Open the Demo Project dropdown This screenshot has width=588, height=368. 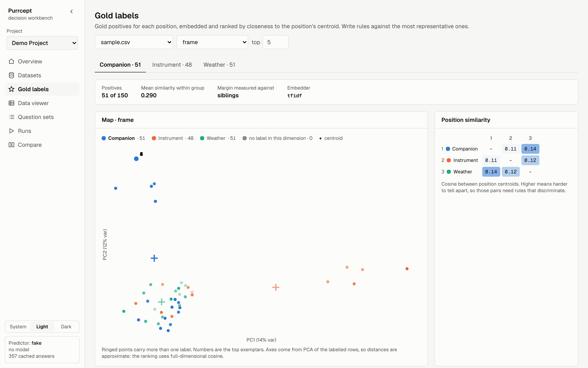pyautogui.click(x=42, y=43)
